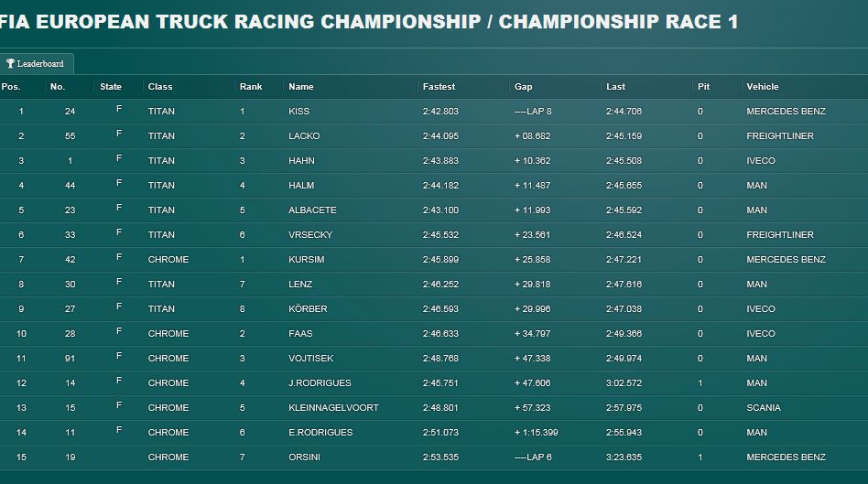868x484 pixels.
Task: Click the Name column header
Action: tap(301, 87)
